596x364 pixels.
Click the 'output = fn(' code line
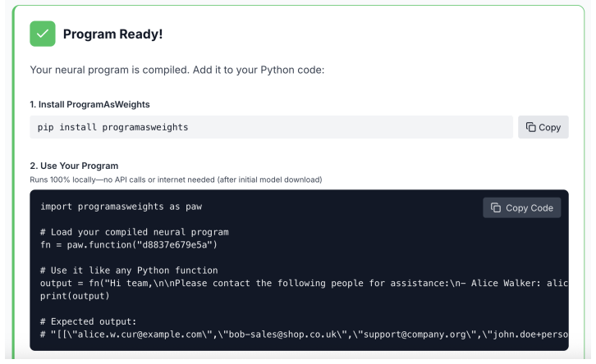tap(304, 283)
